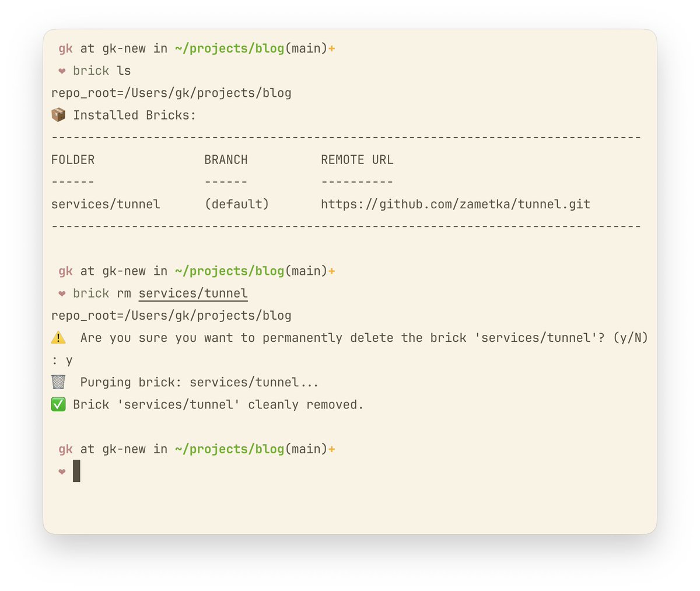
Task: Click the BRANCH column header
Action: [226, 160]
